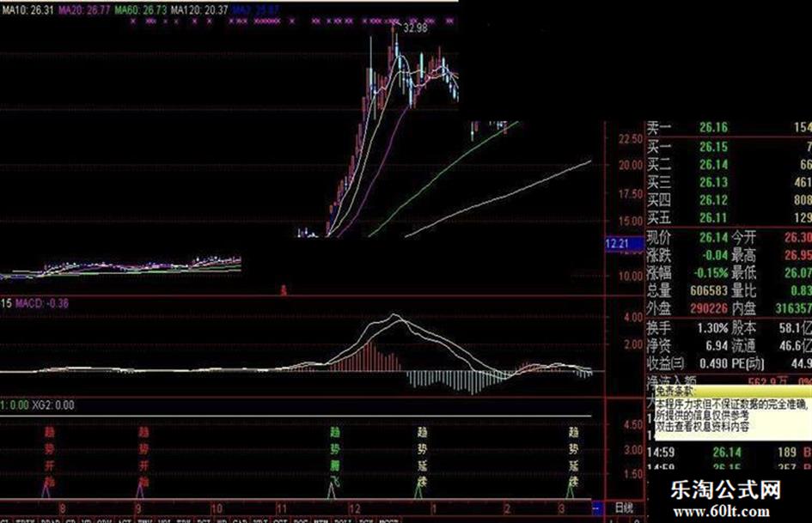Screen dimensions: 812x523
Task: Select the 买四 bid row at 26.12
Action: point(730,200)
